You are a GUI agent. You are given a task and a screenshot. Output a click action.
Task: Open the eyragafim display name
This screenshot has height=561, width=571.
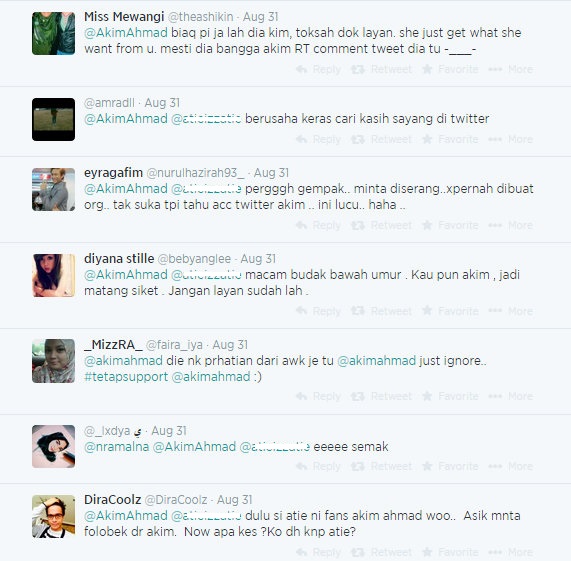tap(113, 173)
